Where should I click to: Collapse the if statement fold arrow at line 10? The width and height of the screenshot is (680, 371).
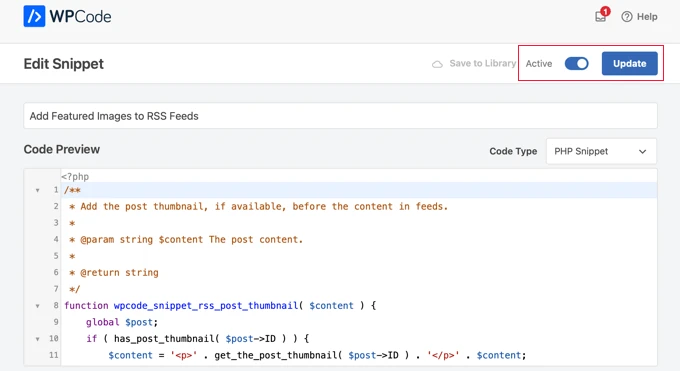[38, 339]
